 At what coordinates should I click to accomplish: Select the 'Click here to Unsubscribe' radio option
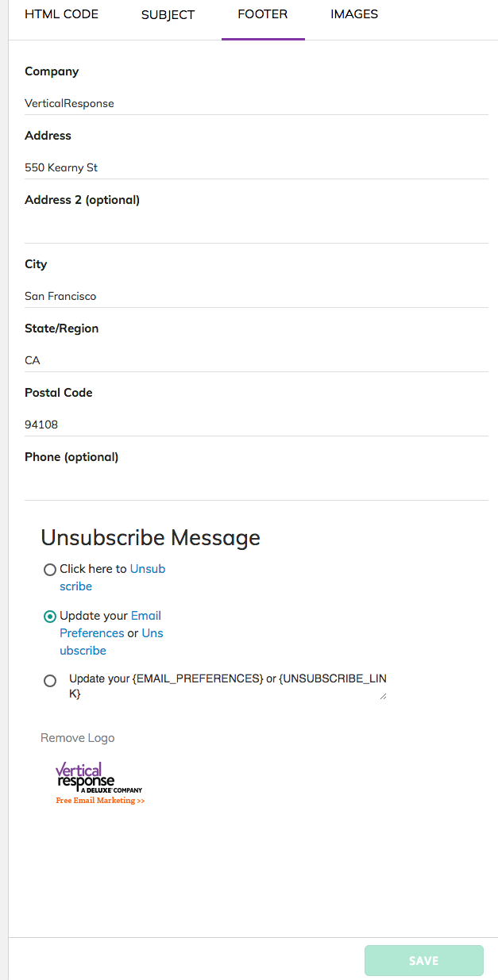tap(50, 570)
